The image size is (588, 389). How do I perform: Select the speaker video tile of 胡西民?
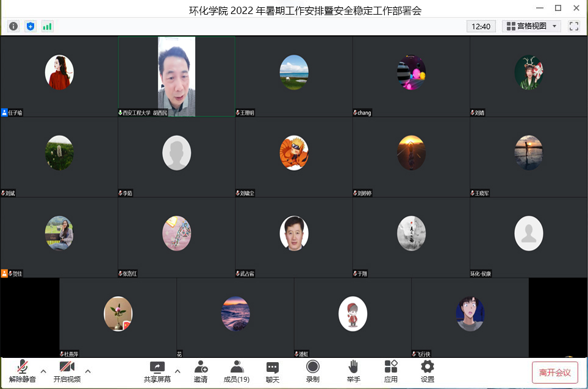[x=176, y=76]
